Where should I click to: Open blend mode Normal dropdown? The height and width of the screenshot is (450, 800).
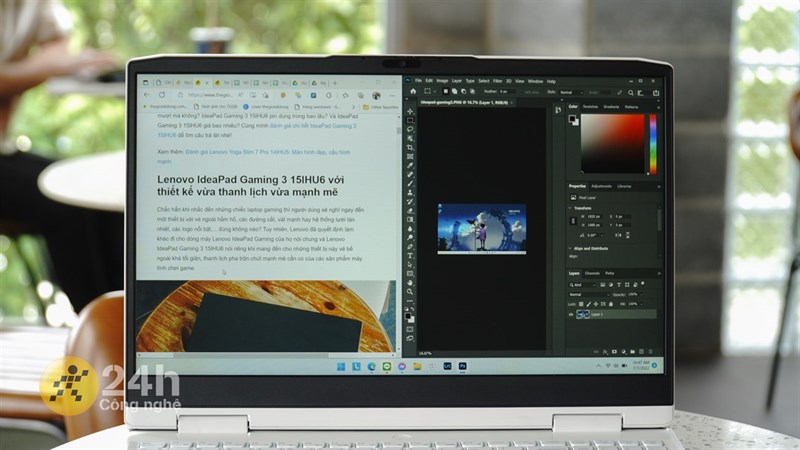point(589,294)
